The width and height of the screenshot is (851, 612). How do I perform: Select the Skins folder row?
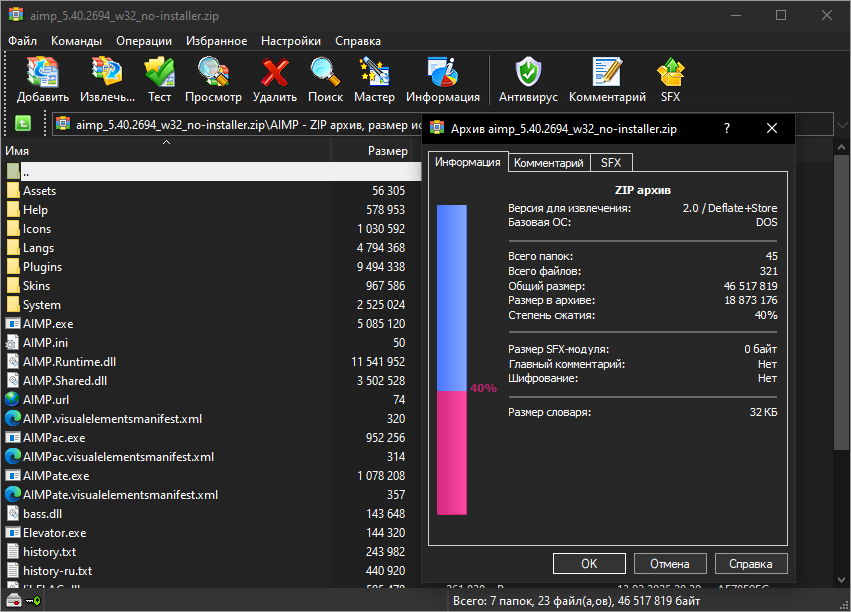tap(214, 285)
